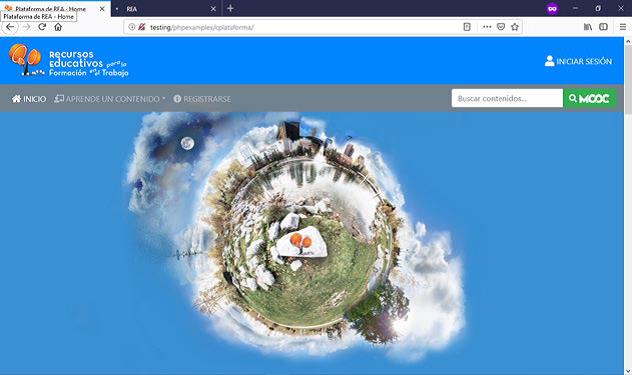The height and width of the screenshot is (375, 632).
Task: Click the green MOOC search button
Action: tap(589, 98)
